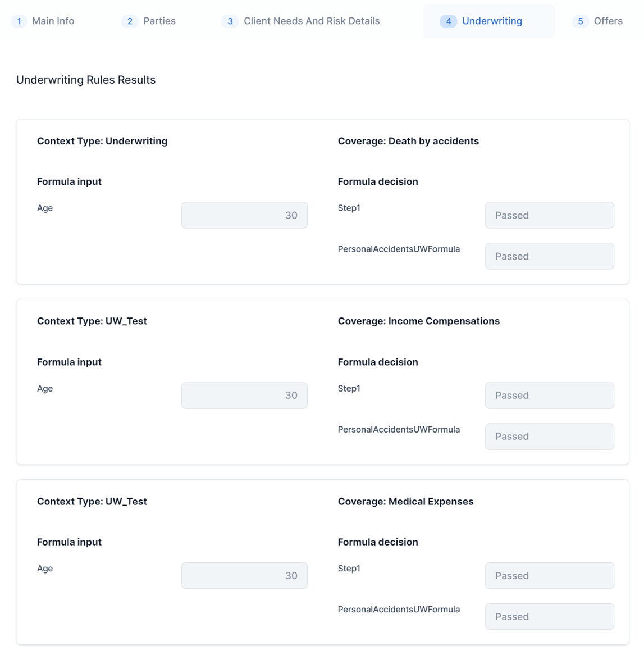This screenshot has width=644, height=650.
Task: Open the Main Info tab
Action: [53, 21]
